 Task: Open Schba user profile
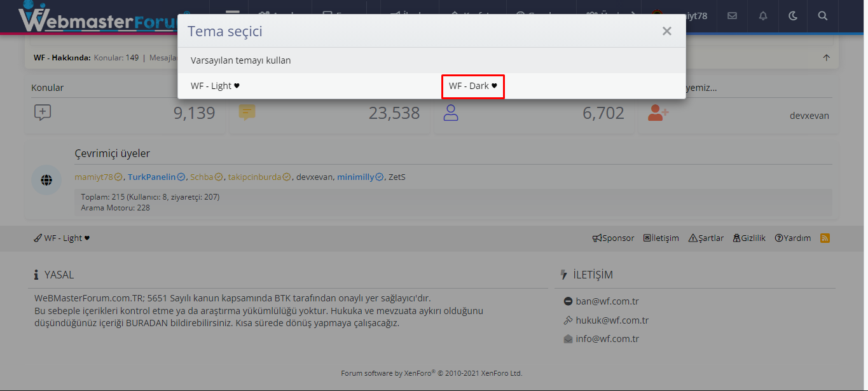(x=202, y=177)
